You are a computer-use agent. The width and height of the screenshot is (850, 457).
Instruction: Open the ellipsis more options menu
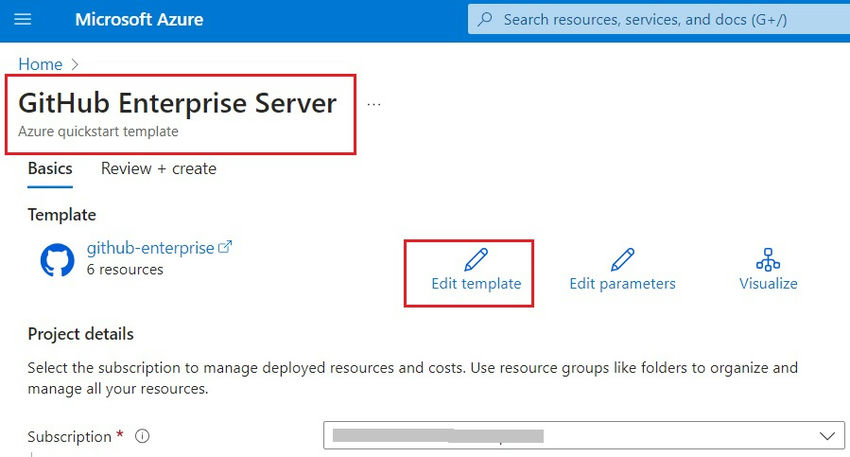click(374, 104)
